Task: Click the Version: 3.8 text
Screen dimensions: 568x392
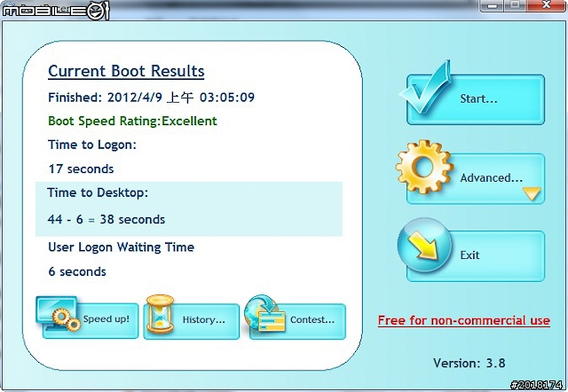Action: (469, 363)
